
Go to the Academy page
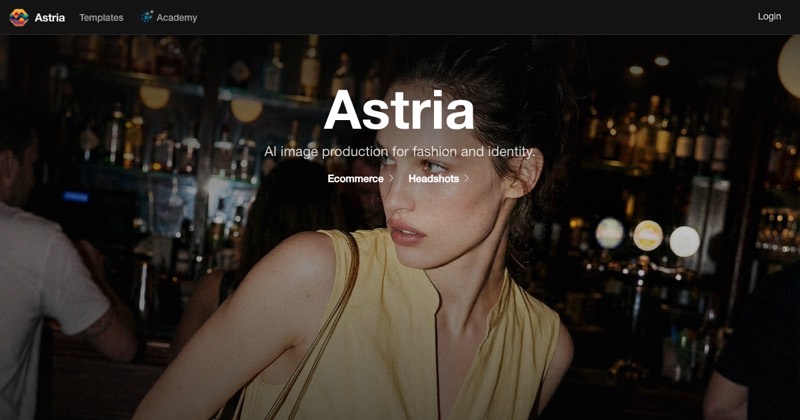177,17
